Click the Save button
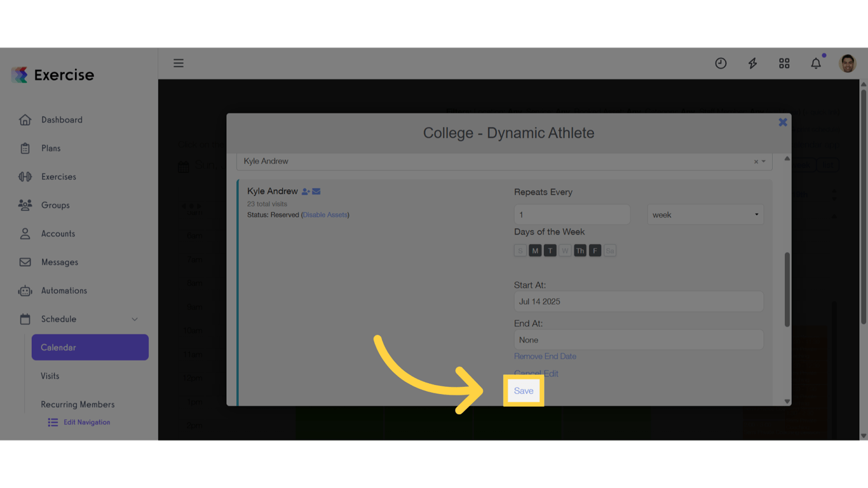Image resolution: width=868 pixels, height=488 pixels. point(524,391)
